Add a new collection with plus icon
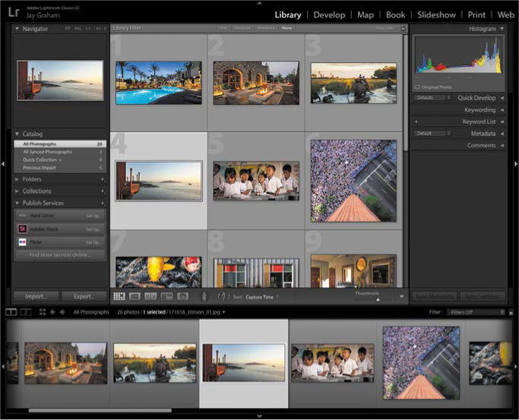The width and height of the screenshot is (519, 420). [103, 191]
